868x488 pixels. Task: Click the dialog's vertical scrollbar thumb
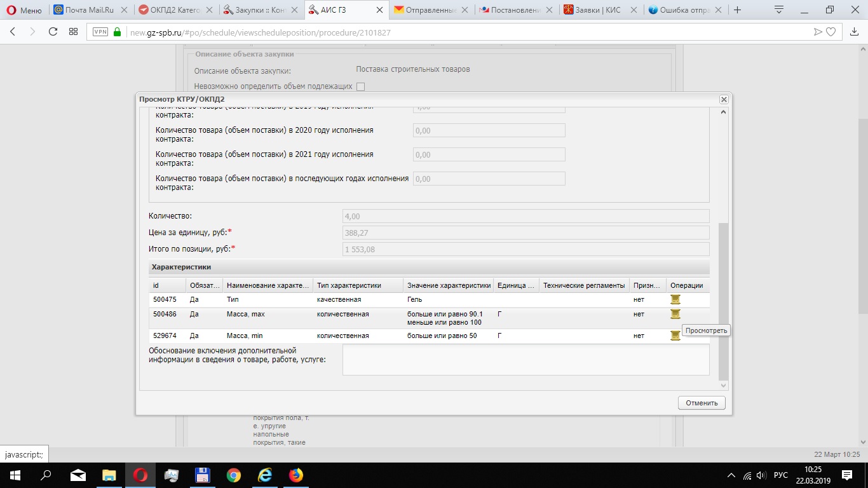723,302
